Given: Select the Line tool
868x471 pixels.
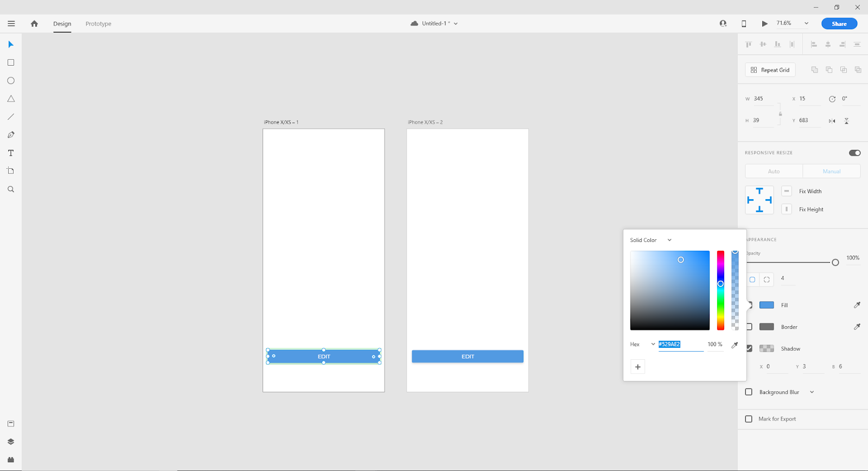Looking at the screenshot, I should (11, 117).
